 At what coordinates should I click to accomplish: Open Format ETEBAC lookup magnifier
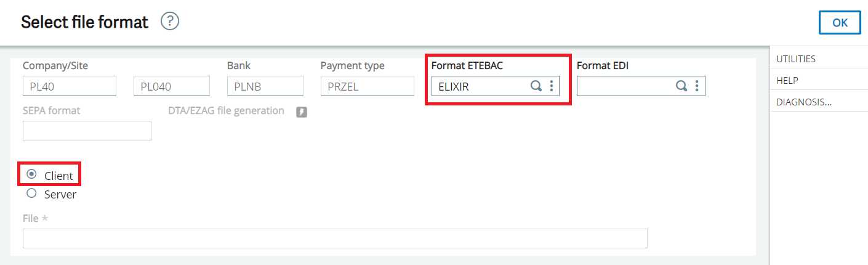[x=536, y=86]
